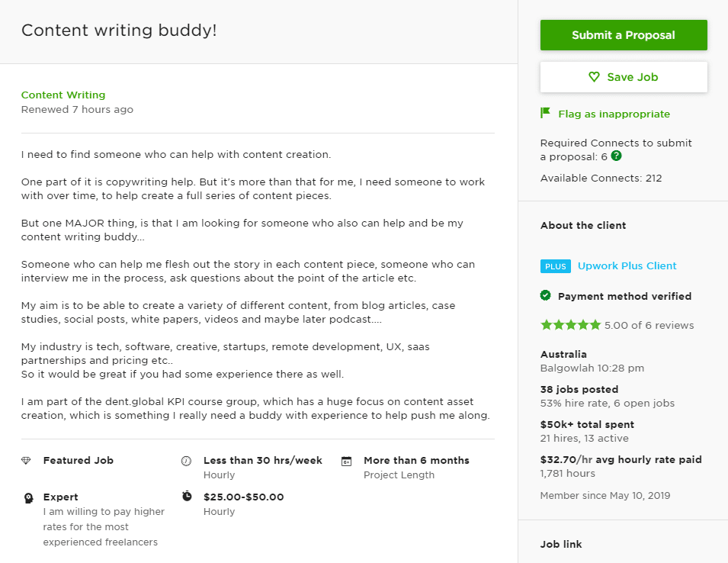Image resolution: width=728 pixels, height=563 pixels.
Task: Click the flag icon to report the job
Action: 545,112
